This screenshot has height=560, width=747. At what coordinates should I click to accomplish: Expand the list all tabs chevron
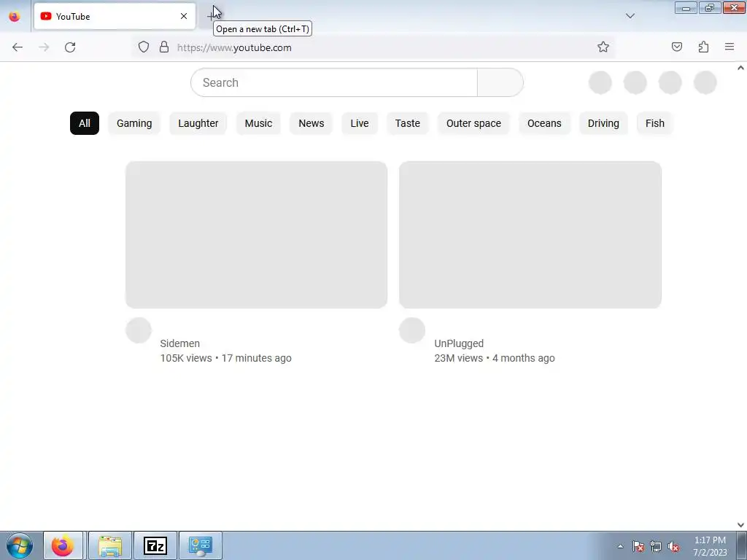click(x=630, y=16)
